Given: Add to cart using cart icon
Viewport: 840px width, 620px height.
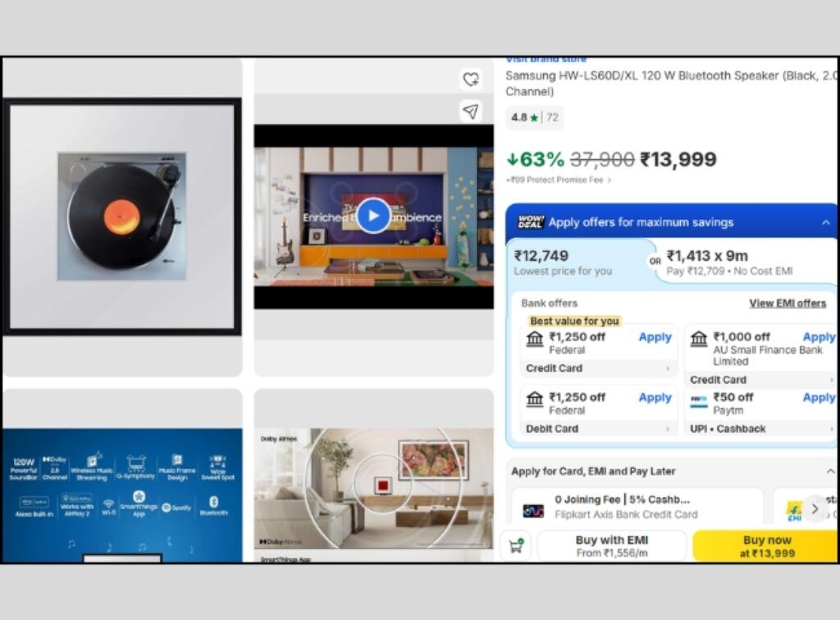Looking at the screenshot, I should (516, 546).
